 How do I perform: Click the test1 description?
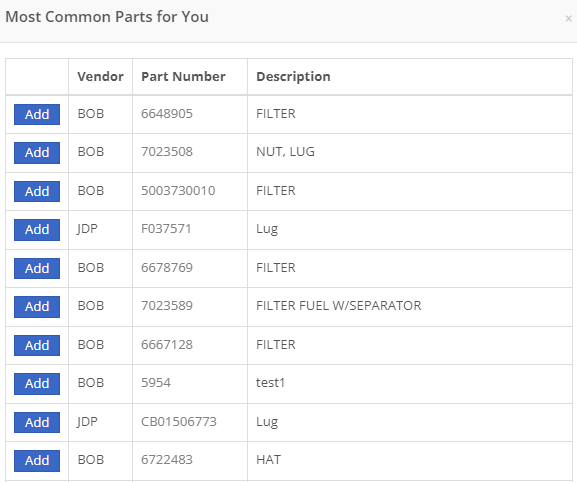click(270, 383)
